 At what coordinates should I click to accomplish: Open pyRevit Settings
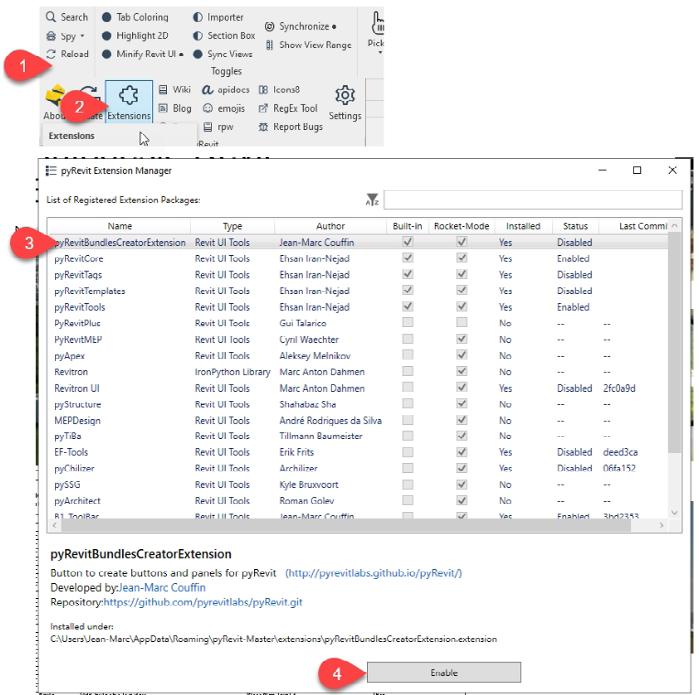(345, 103)
